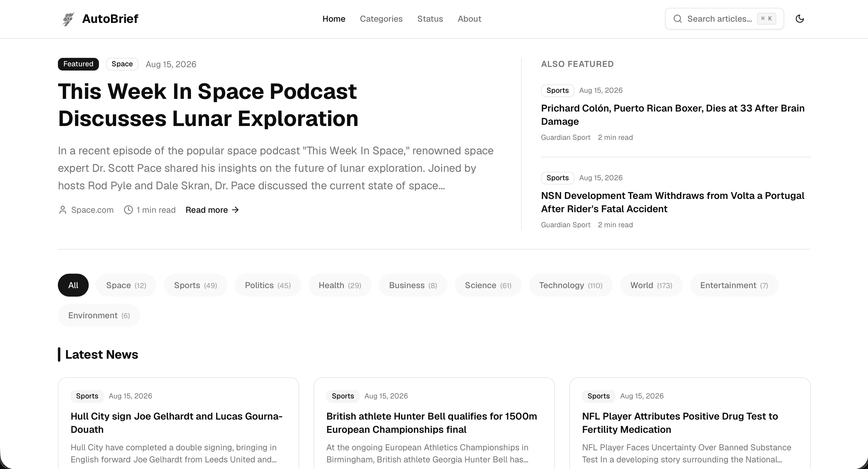Open the Home nav item
The height and width of the screenshot is (469, 868).
[334, 19]
